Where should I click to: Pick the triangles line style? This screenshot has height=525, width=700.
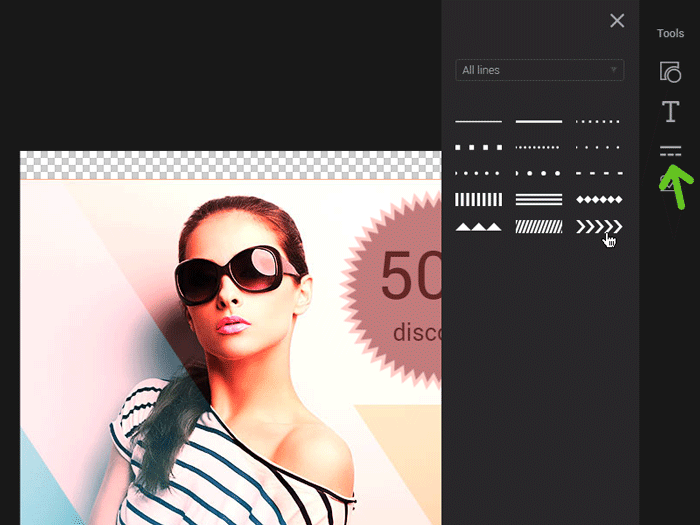coord(478,227)
